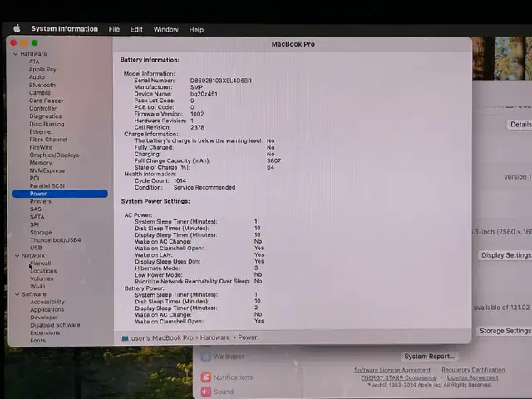This screenshot has height=399, width=532.
Task: Select PCI in the sidebar
Action: coord(35,178)
